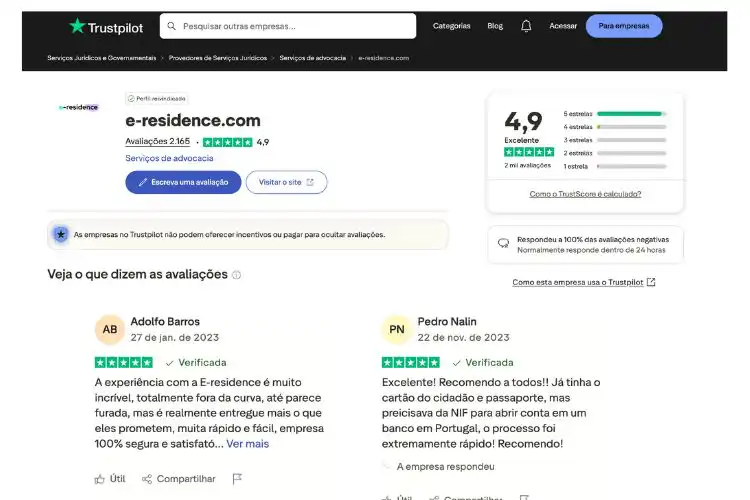Go to Serviços Jurídicos e Governamentais breadcrumb
The height and width of the screenshot is (500, 750).
pos(101,58)
